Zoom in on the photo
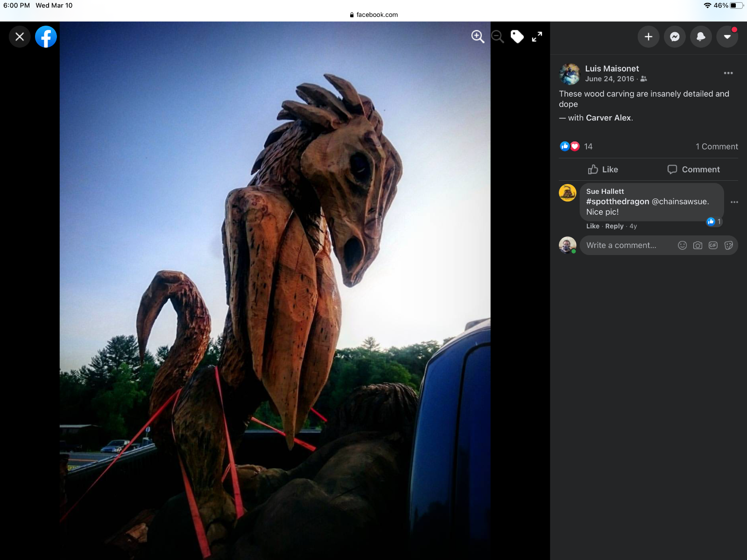This screenshot has width=747, height=560. click(x=478, y=36)
